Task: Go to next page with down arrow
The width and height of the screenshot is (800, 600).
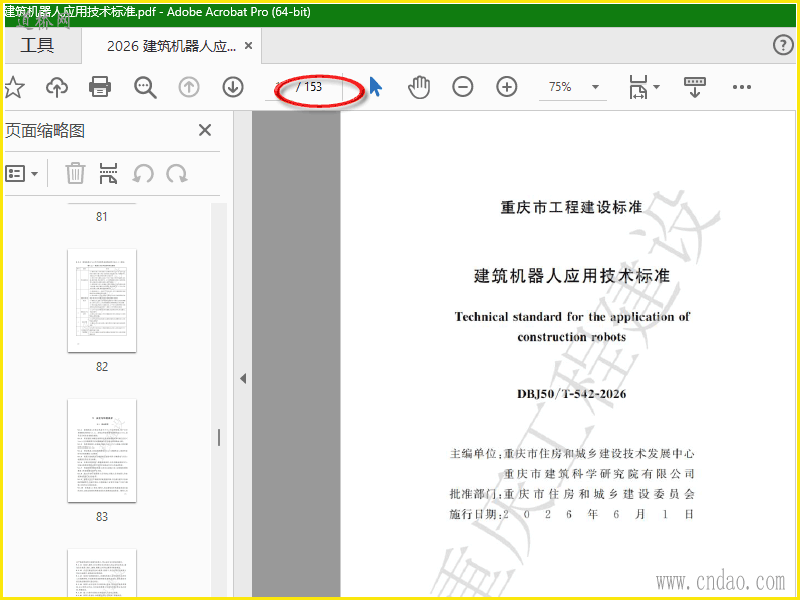Action: [233, 87]
